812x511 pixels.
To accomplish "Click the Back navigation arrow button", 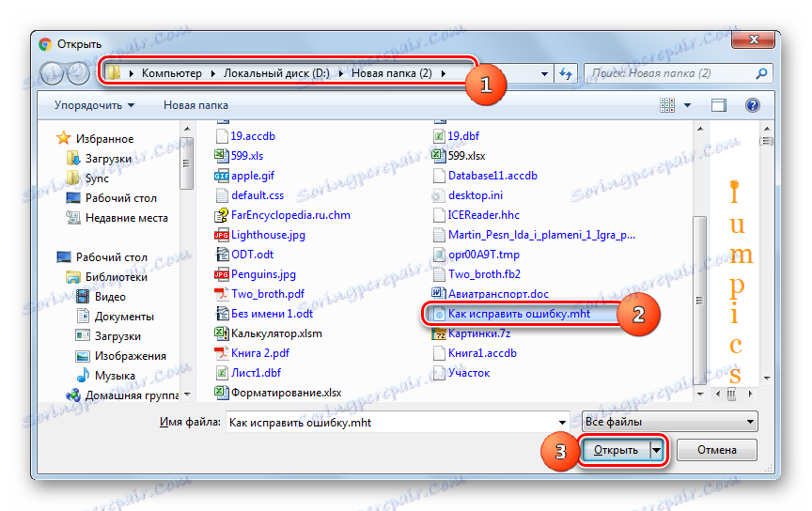I will point(52,73).
